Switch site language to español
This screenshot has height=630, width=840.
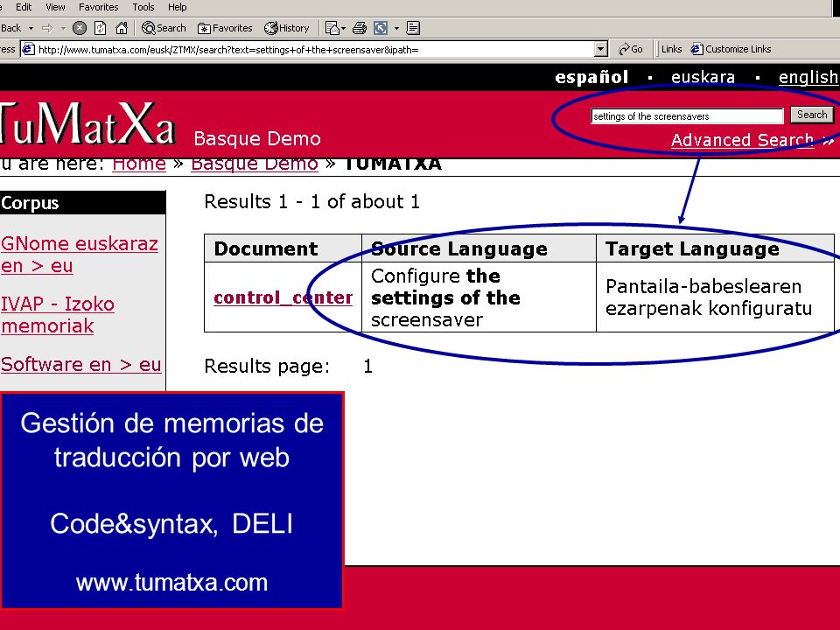(591, 77)
